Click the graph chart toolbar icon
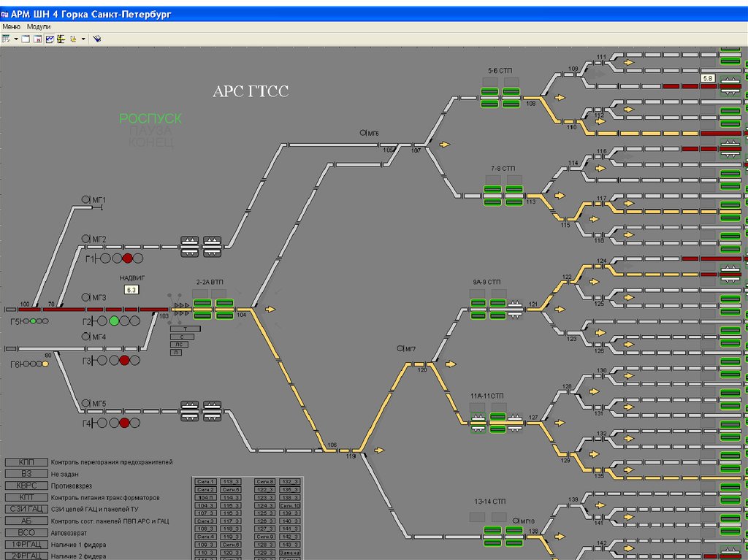This screenshot has width=748, height=560. (x=50, y=39)
